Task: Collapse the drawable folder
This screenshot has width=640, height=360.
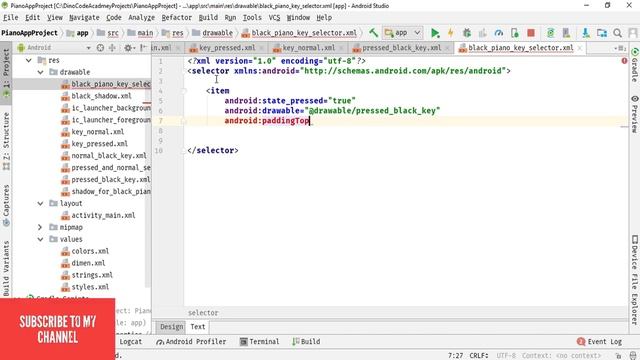Action: click(40, 72)
